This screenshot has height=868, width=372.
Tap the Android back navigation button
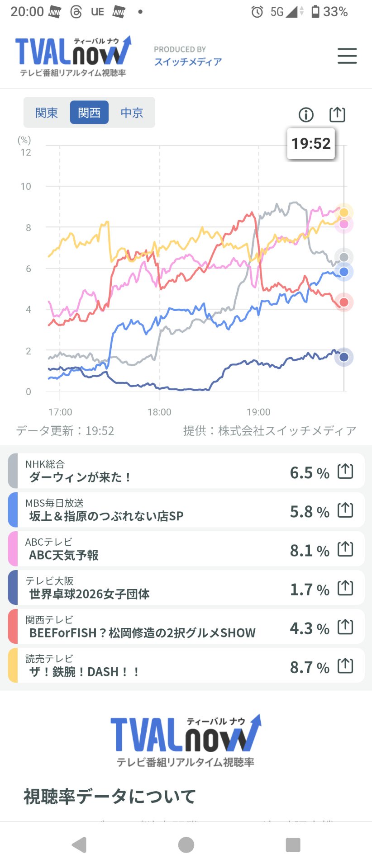[79, 844]
